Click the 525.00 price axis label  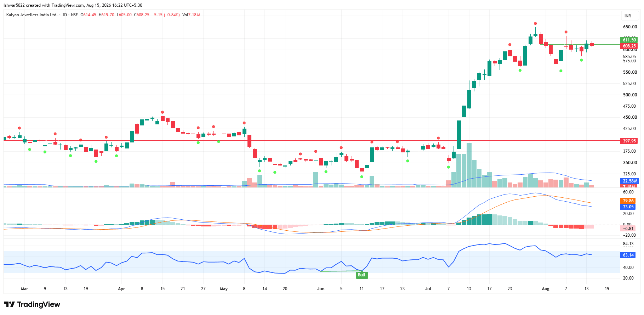pyautogui.click(x=630, y=84)
